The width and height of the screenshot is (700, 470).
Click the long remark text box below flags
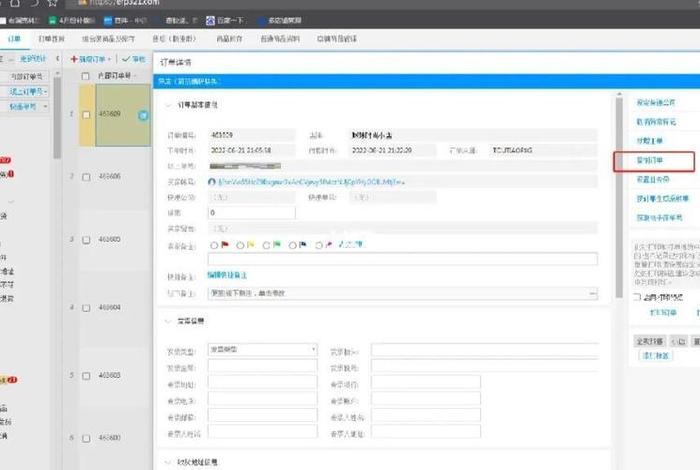tap(403, 258)
